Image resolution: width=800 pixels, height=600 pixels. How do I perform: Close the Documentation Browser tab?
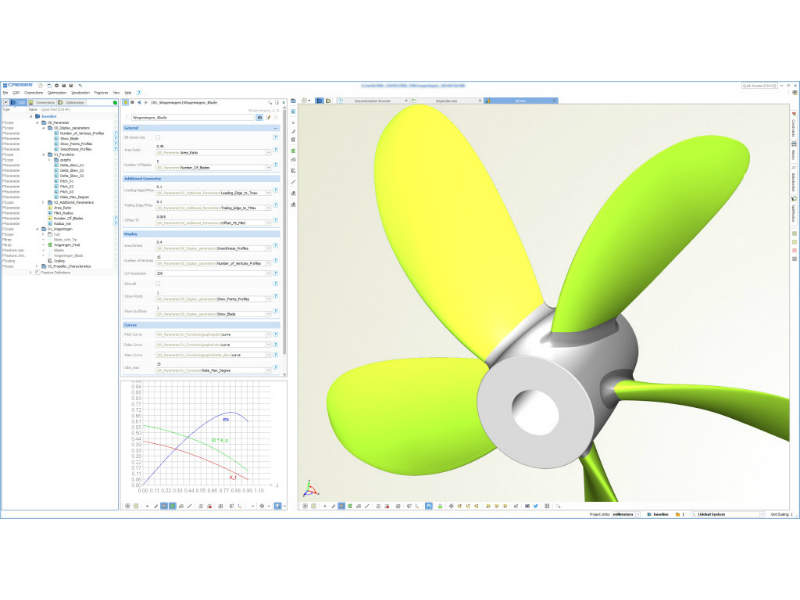pos(406,101)
